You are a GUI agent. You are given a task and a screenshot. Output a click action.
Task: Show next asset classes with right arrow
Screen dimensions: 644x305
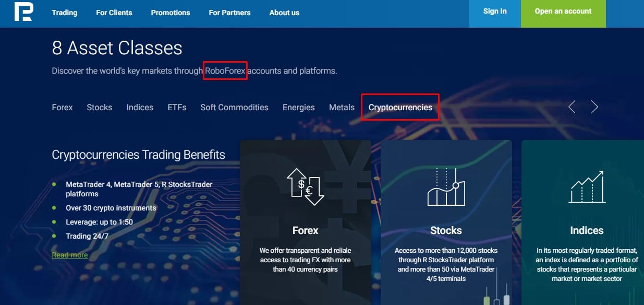click(594, 107)
